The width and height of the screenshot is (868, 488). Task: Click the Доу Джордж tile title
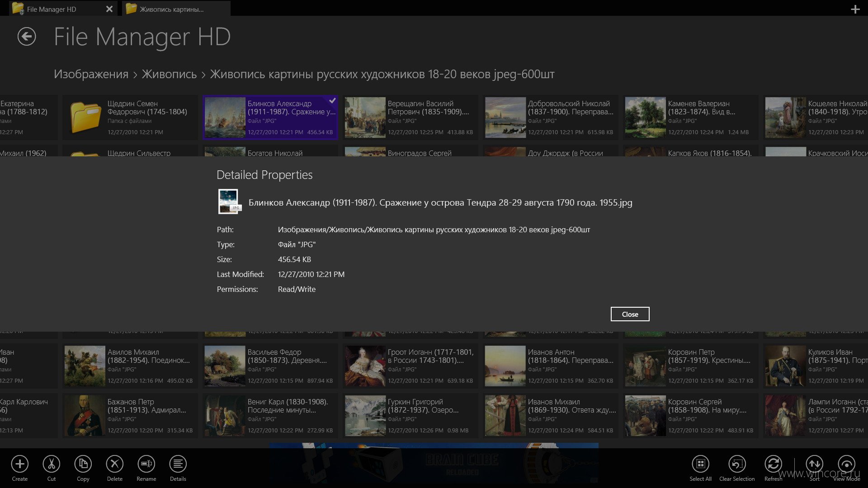(x=566, y=153)
